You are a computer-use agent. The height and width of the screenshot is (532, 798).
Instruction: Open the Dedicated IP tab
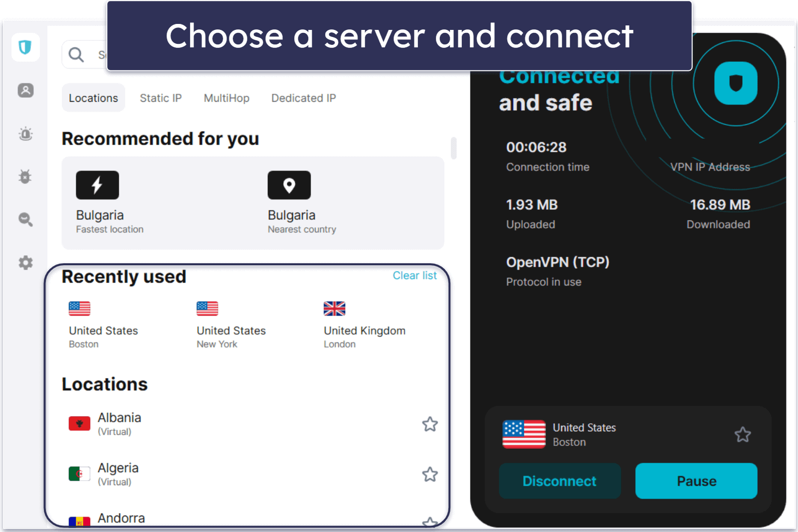tap(303, 98)
